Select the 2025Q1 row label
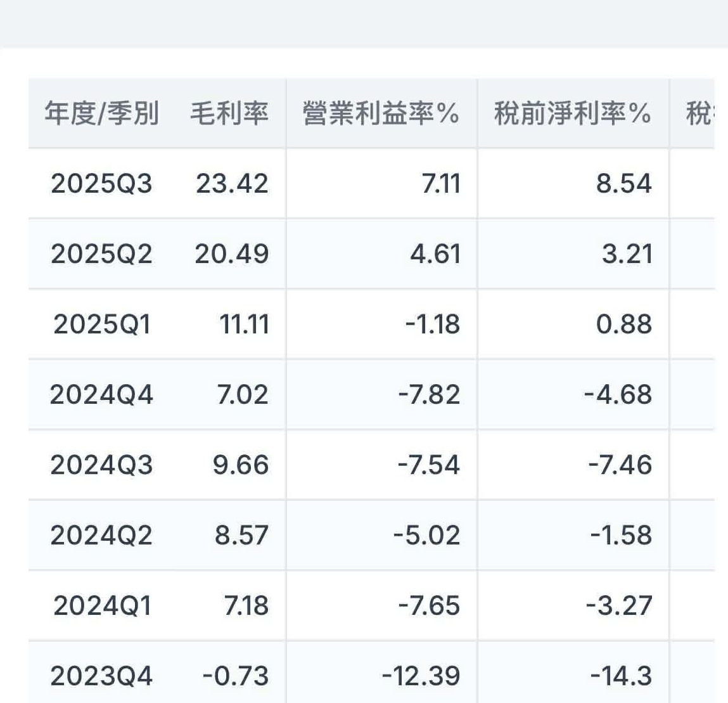Screen dimensions: 728x703 tap(101, 325)
